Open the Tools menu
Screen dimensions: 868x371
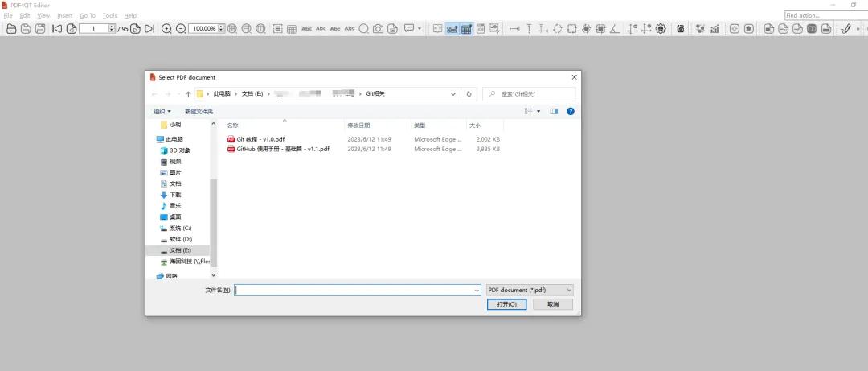109,15
